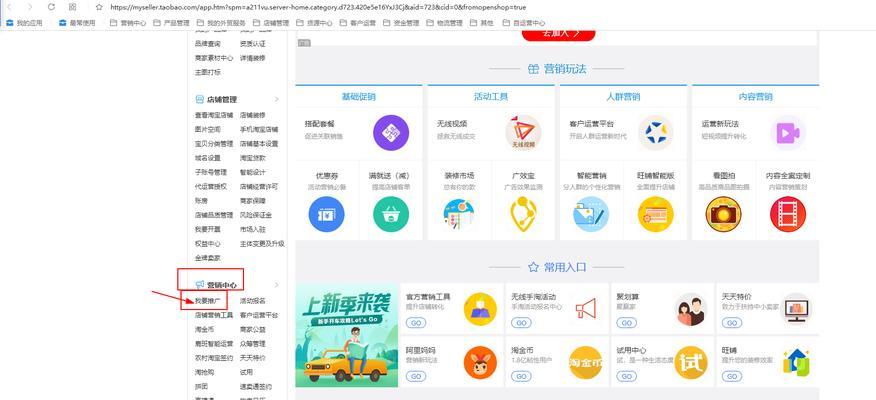Click the browser back arrow
Image resolution: width=876 pixels, height=400 pixels.
point(11,7)
